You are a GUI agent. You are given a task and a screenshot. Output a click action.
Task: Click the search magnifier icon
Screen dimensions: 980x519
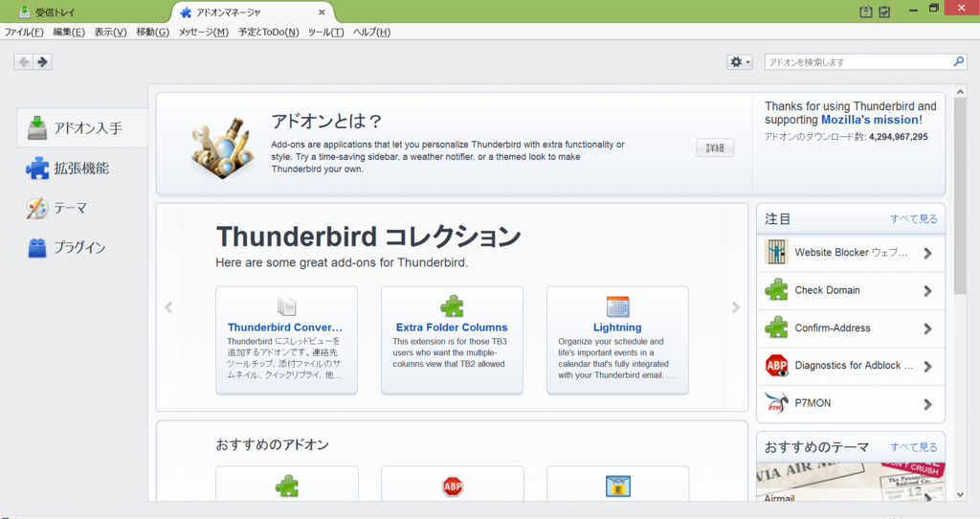coord(958,61)
